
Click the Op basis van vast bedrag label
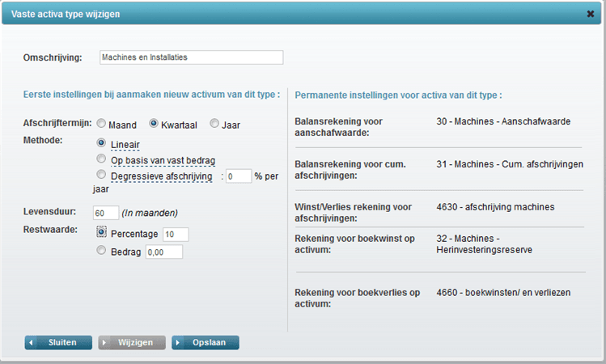163,161
